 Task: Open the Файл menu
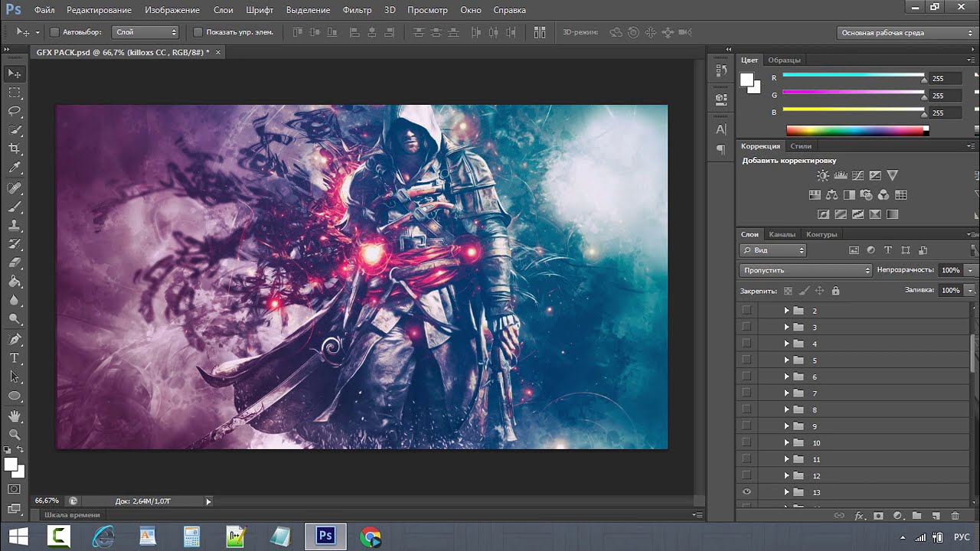coord(44,10)
